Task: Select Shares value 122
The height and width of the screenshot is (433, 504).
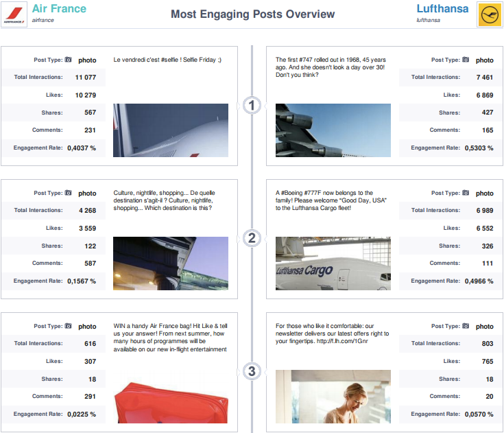Action: pyautogui.click(x=91, y=246)
